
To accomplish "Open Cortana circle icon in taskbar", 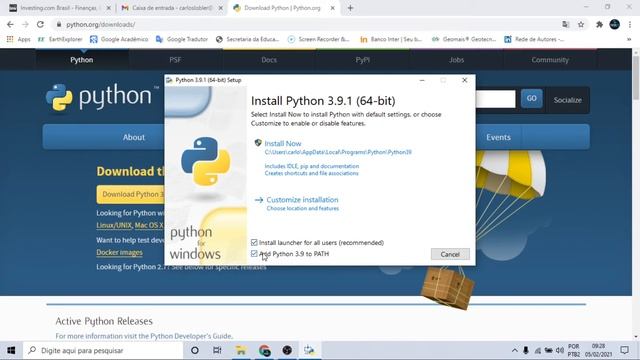I will point(195,350).
